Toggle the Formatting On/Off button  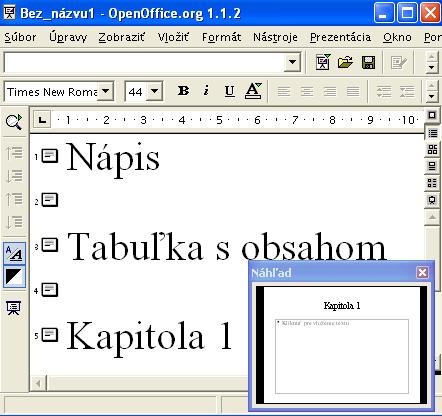pos(14,253)
